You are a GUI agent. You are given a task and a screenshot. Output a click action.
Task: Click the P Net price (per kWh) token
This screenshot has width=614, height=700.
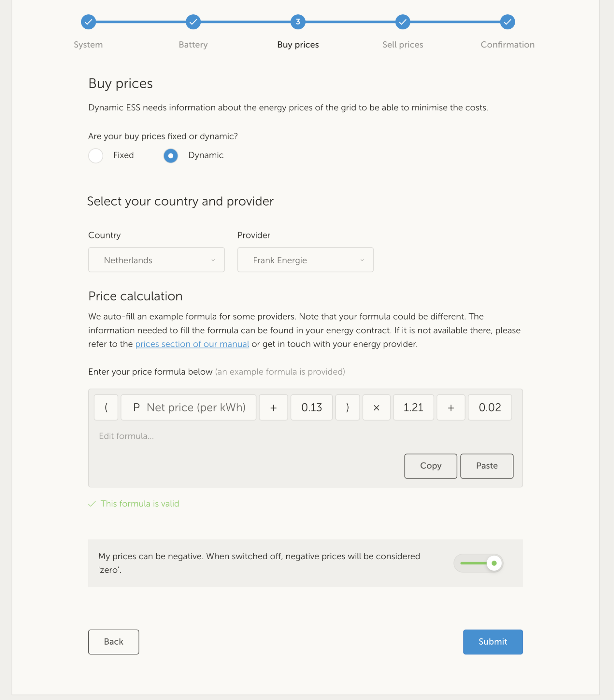tap(189, 408)
